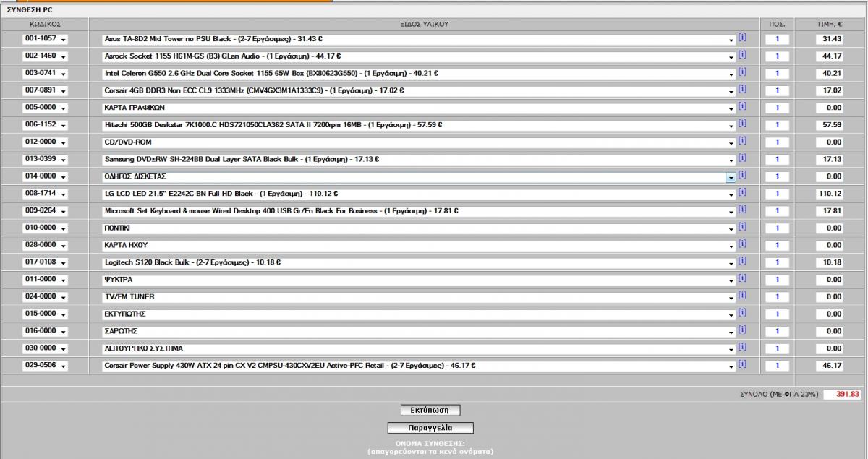Click the info icon for Hitachi 500GB Deskstar

742,124
